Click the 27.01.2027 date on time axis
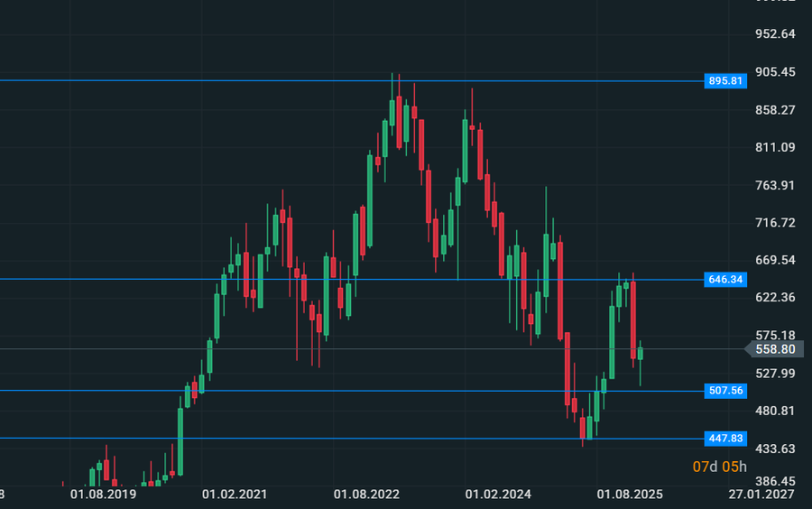The height and width of the screenshot is (509, 812). [761, 495]
